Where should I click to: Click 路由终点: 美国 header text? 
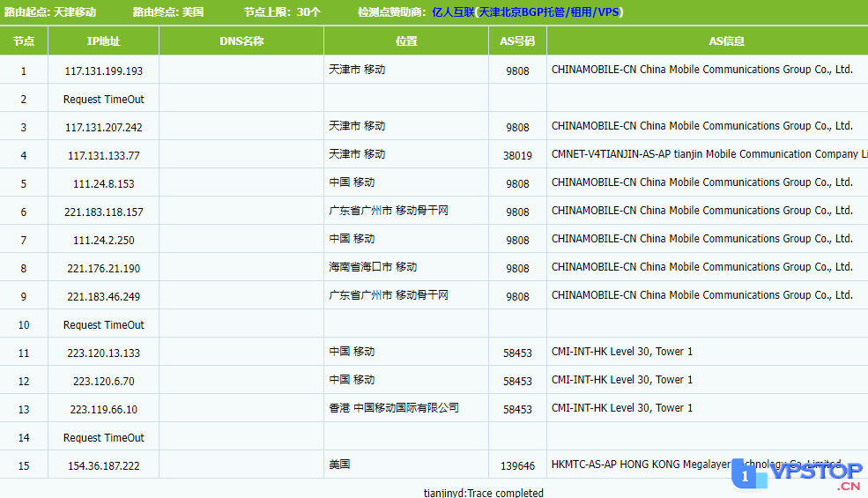[168, 12]
